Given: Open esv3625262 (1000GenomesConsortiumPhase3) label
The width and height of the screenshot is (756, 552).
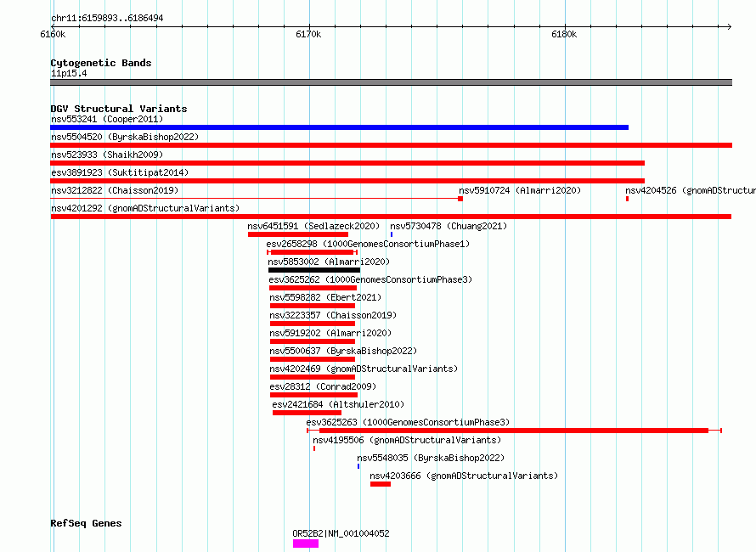Looking at the screenshot, I should [370, 279].
